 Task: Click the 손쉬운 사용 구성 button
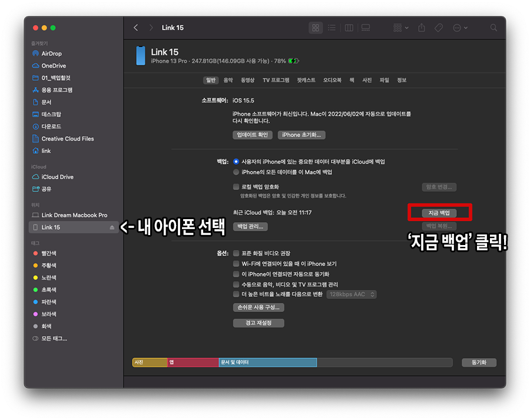click(259, 307)
